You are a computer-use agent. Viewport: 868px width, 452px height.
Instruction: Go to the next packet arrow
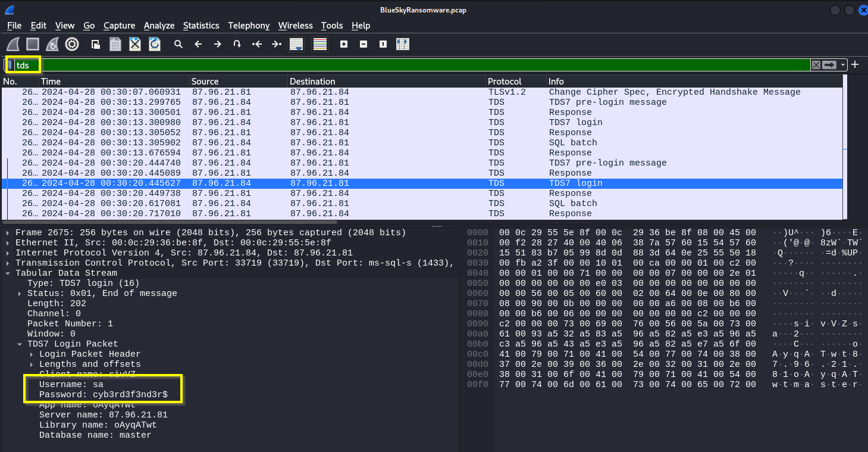pos(218,44)
